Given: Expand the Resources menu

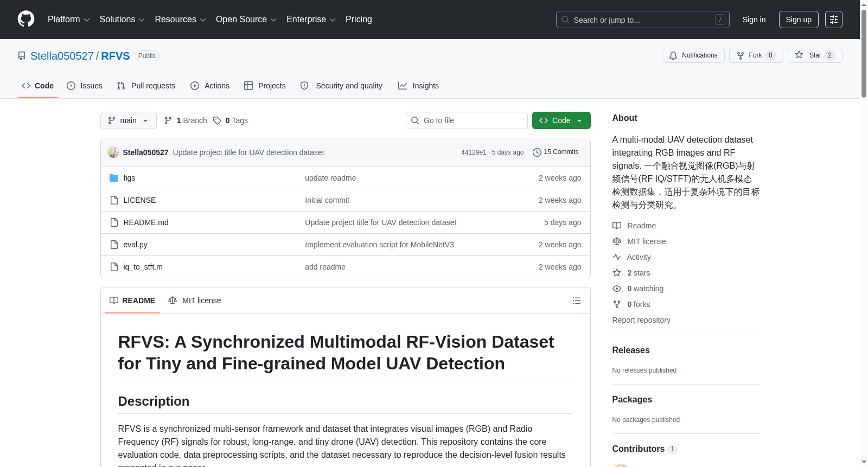Looking at the screenshot, I should pos(180,20).
